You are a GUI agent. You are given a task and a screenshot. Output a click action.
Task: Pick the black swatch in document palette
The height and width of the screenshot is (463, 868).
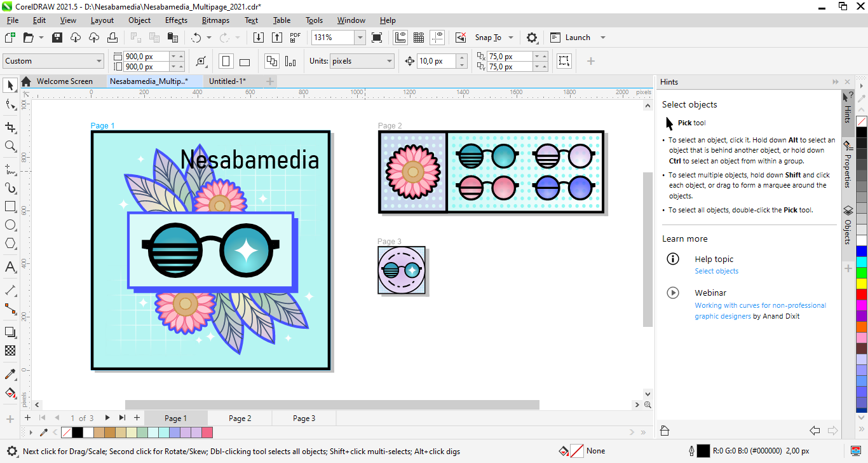[78, 432]
